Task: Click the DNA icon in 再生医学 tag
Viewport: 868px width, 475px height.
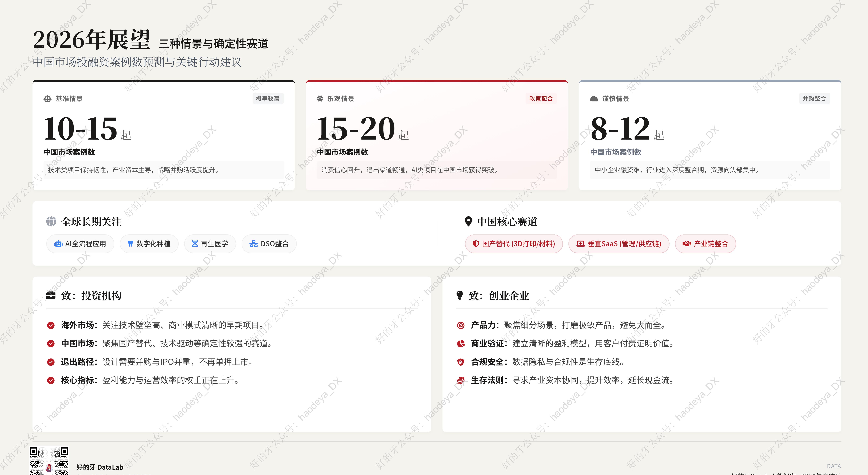Action: (195, 244)
